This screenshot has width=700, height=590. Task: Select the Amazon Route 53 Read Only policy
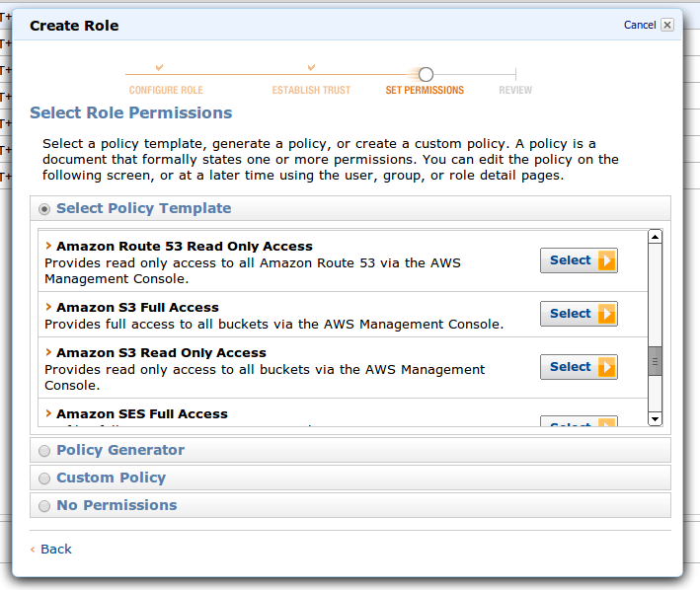(x=579, y=260)
